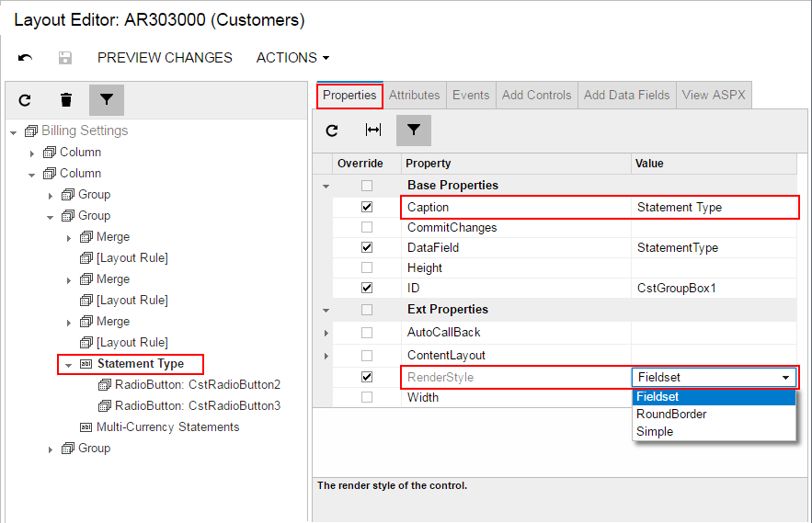Check the Width override checkbox
The height and width of the screenshot is (523, 812).
coord(367,397)
